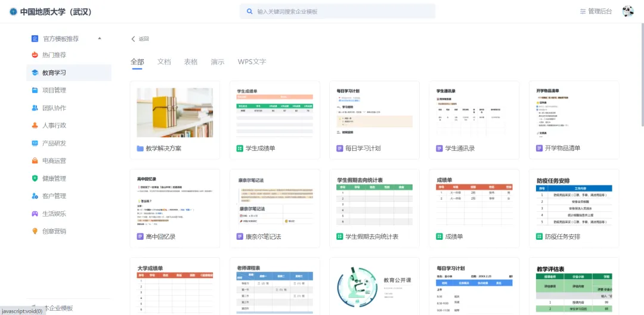This screenshot has height=315, width=644.
Task: Click the 热门推荐 hot badge icon
Action: pos(35,55)
